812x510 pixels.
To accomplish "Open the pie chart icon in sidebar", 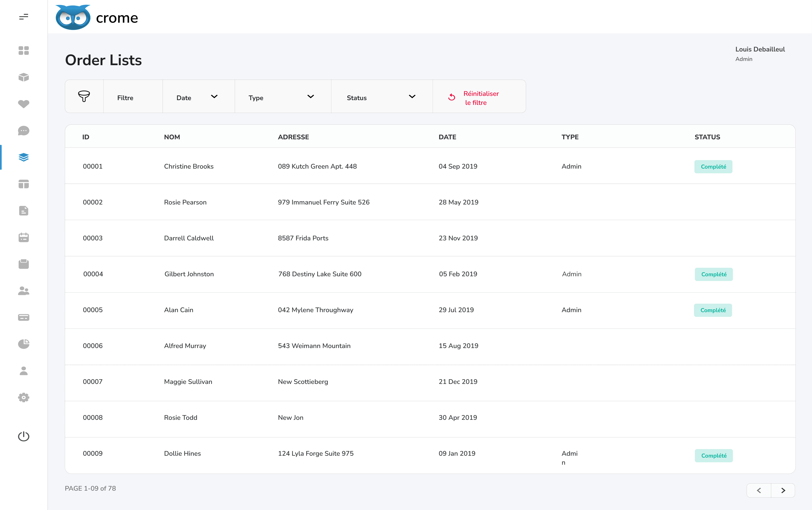I will (23, 344).
